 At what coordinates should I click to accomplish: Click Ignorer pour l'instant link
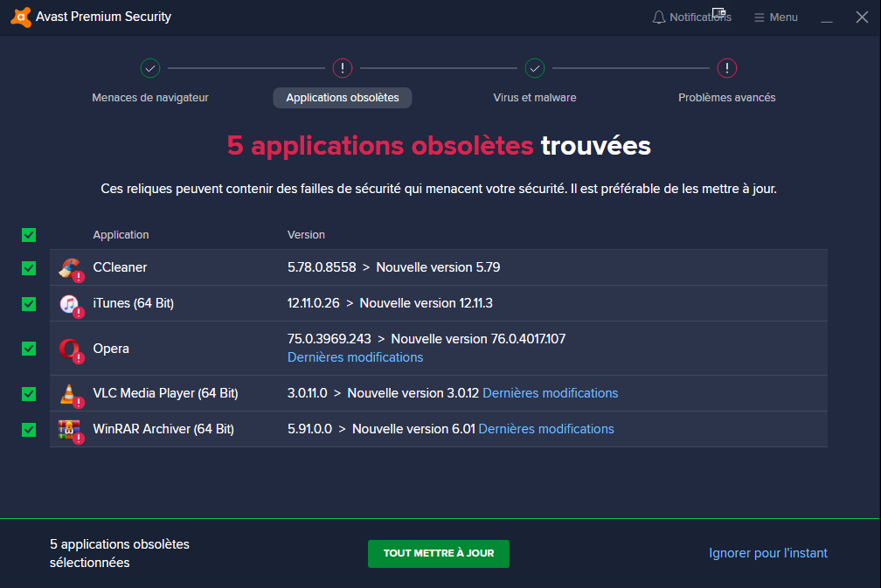(768, 553)
